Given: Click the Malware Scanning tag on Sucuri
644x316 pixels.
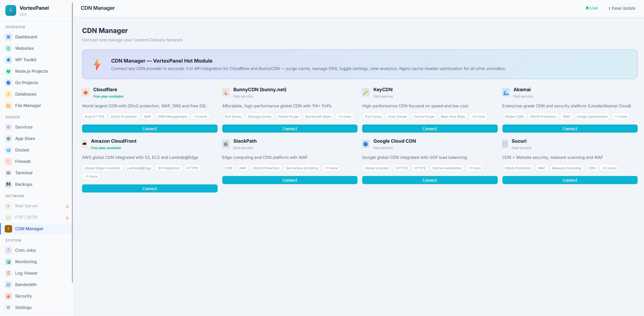Looking at the screenshot, I should tap(567, 168).
